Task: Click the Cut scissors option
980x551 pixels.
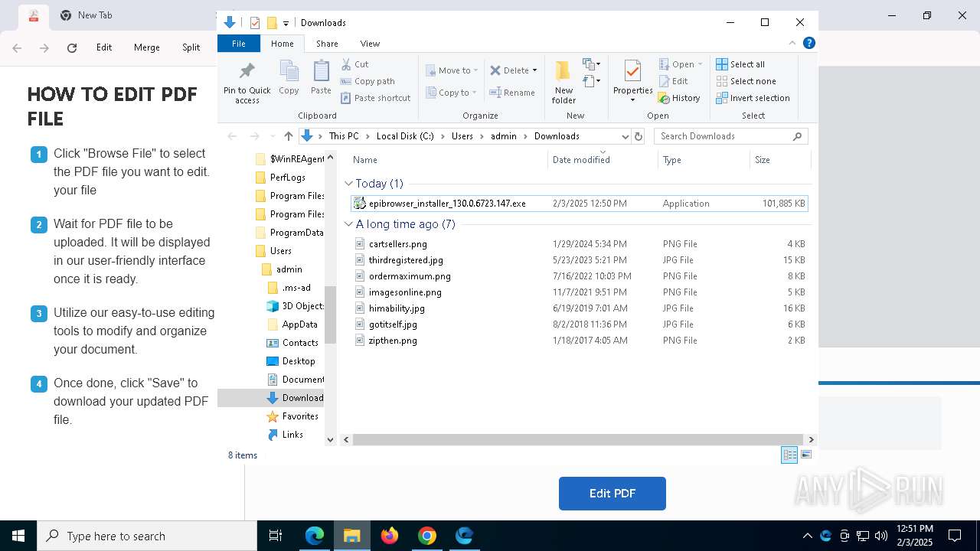Action: click(354, 64)
